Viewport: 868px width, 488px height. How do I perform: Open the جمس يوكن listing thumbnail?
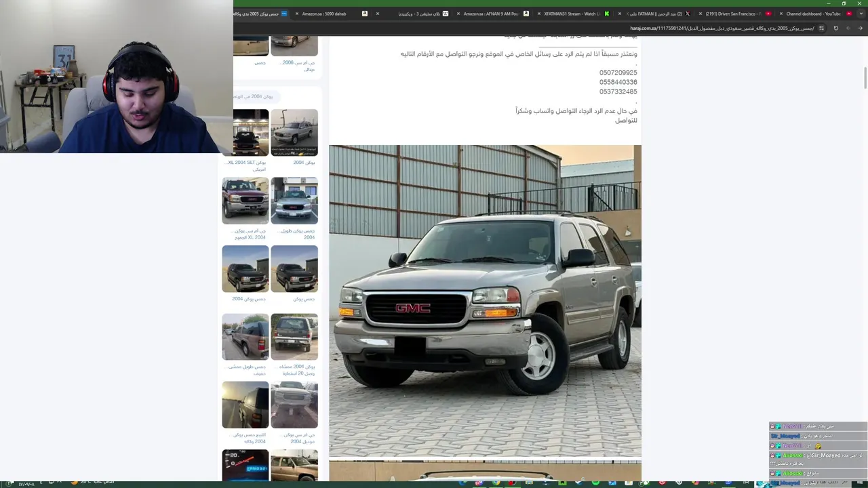(294, 269)
